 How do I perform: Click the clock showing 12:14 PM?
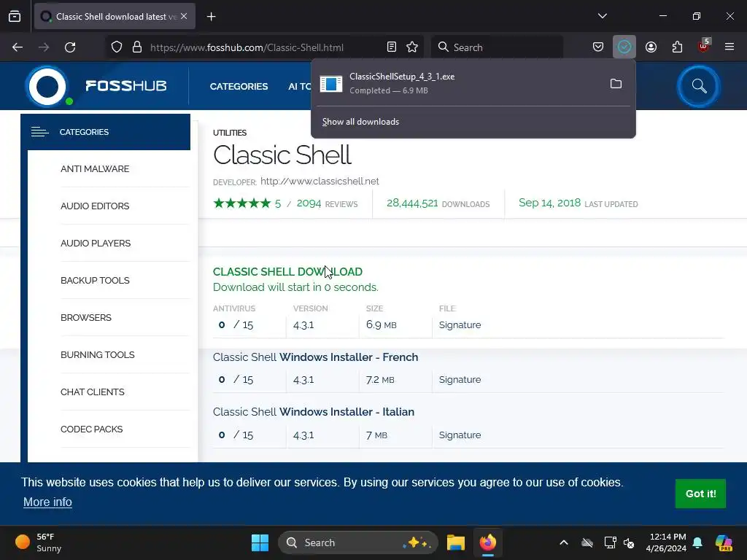pos(666,542)
